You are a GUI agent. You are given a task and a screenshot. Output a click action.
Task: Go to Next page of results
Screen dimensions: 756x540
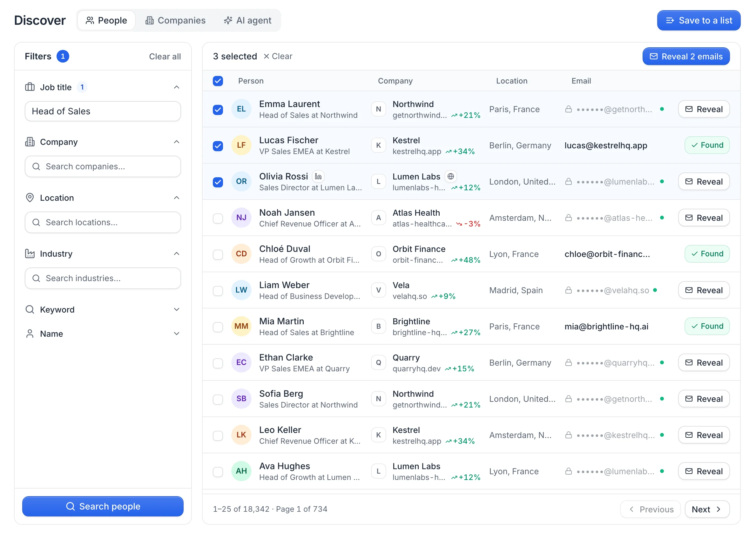[707, 509]
